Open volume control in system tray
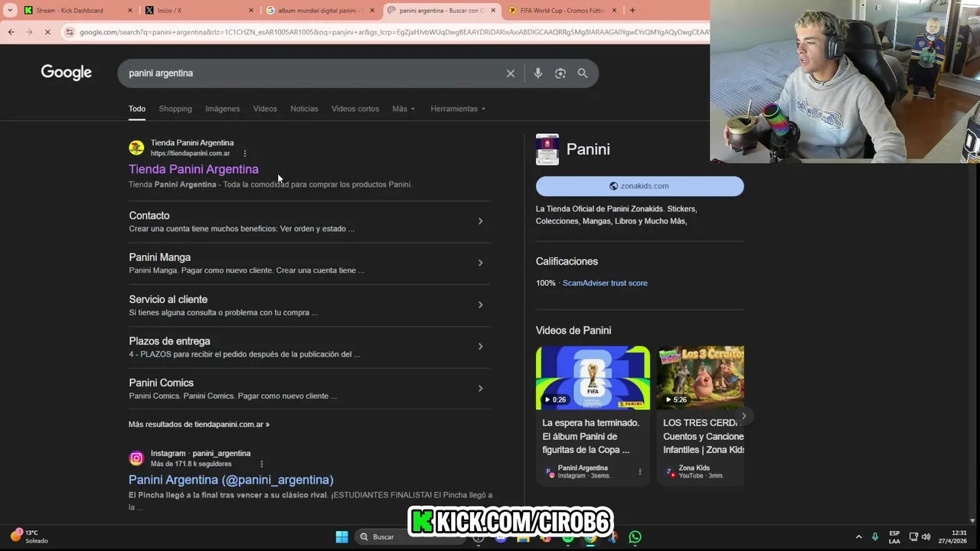 point(926,536)
